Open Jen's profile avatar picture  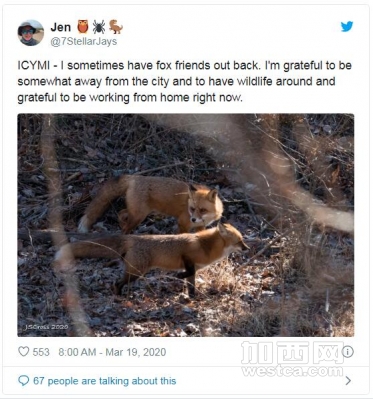coord(31,33)
